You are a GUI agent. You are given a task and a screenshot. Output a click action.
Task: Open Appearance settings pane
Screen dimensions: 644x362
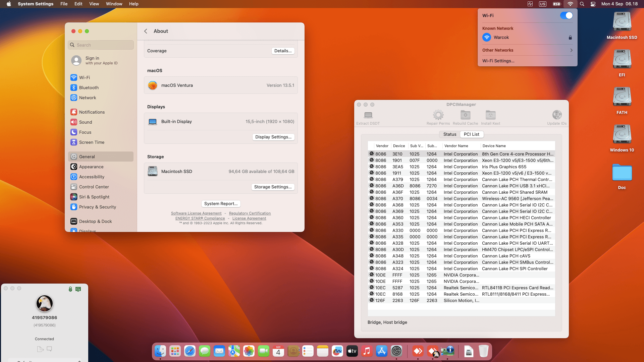(101, 167)
